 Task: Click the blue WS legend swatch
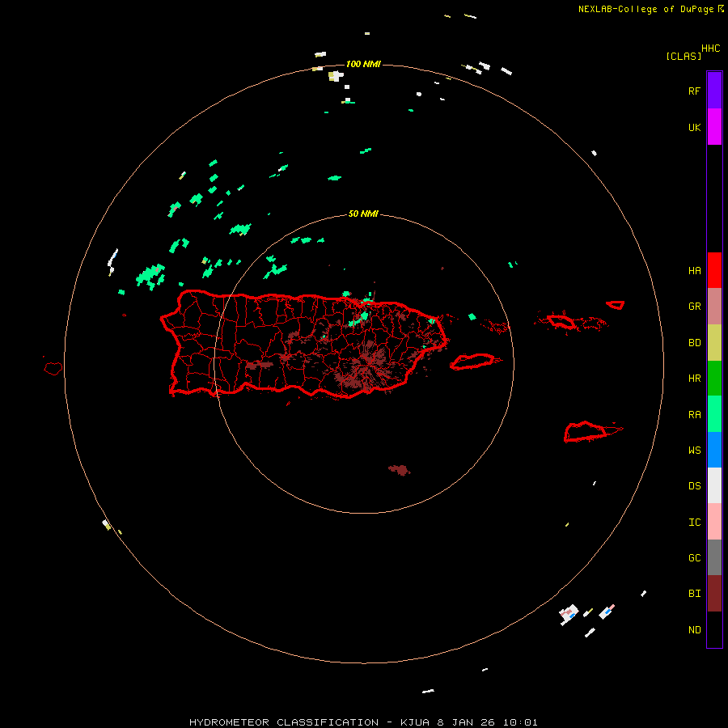(x=714, y=450)
